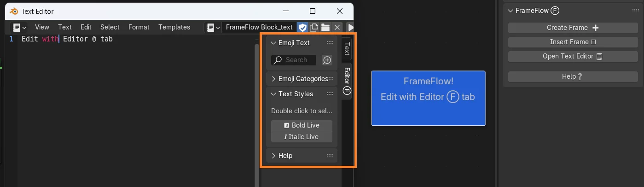Unlink the FrameFlow Block_text datablock with X
The width and height of the screenshot is (644, 187).
pyautogui.click(x=337, y=28)
